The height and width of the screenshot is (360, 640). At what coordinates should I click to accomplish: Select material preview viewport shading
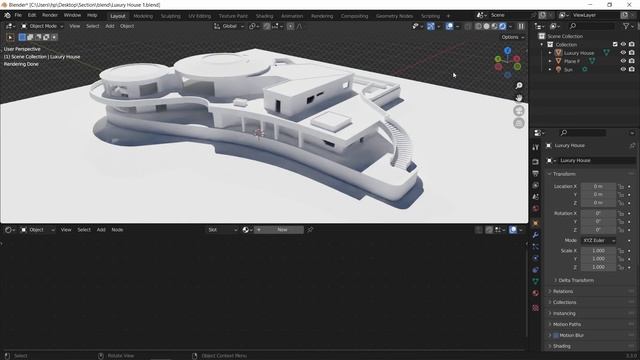click(494, 26)
